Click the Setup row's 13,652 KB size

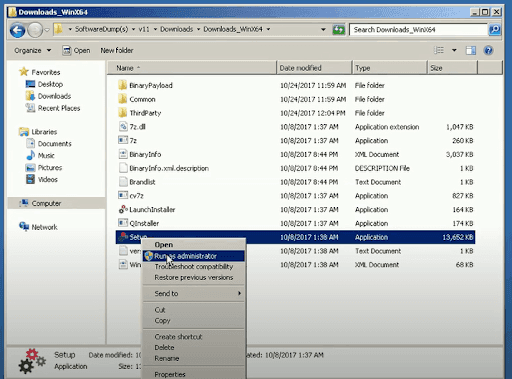(x=458, y=237)
